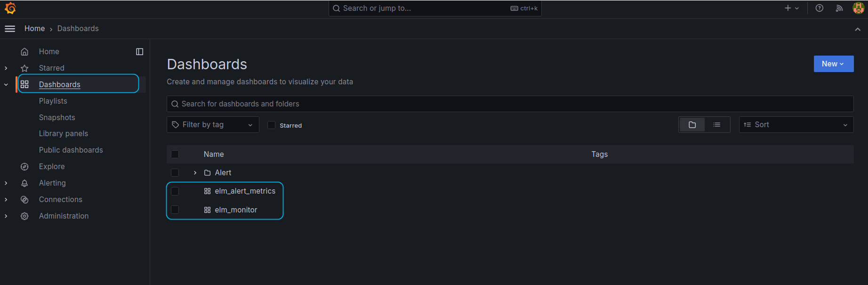Go to Playlists in the sidebar
The width and height of the screenshot is (868, 285).
tap(53, 101)
